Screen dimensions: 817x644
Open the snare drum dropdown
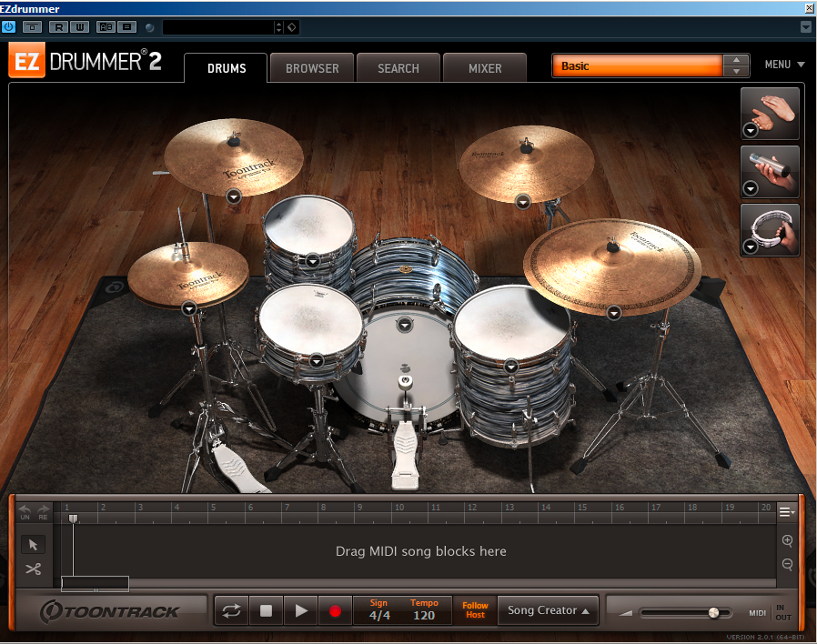317,360
